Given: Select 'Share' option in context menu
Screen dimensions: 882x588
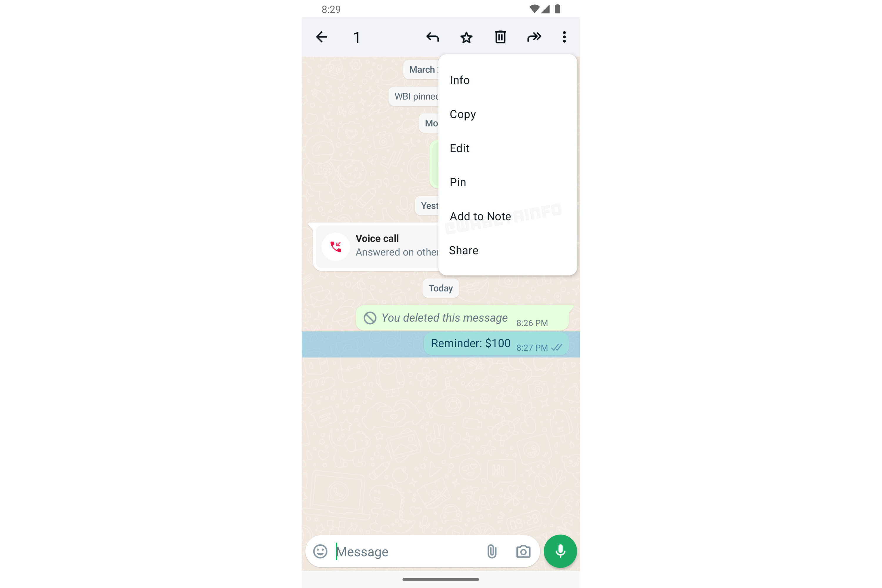Looking at the screenshot, I should 463,250.
